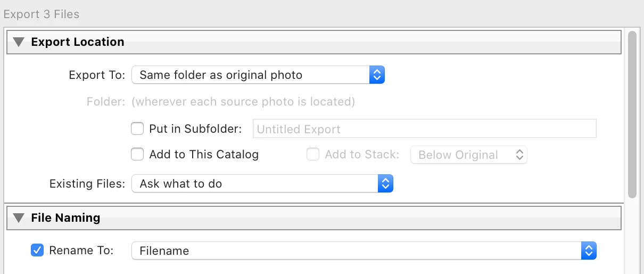Uncheck the Rename To checkbox
Viewport: 644px width, 274px height.
37,250
